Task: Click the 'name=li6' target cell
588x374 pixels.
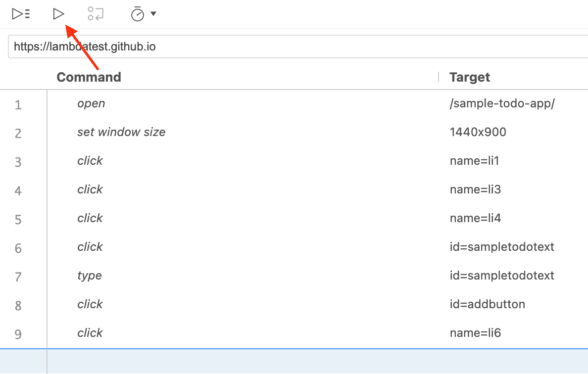Action: (475, 333)
